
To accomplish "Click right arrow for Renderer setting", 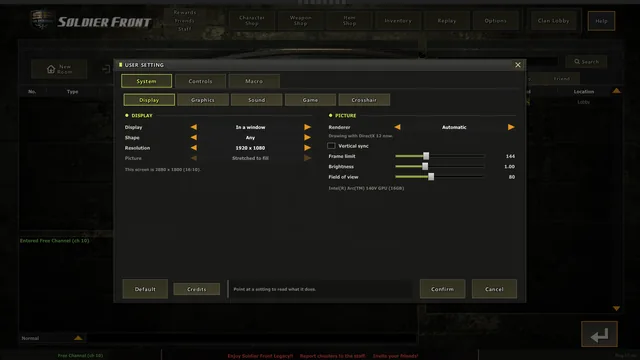I will pos(511,127).
